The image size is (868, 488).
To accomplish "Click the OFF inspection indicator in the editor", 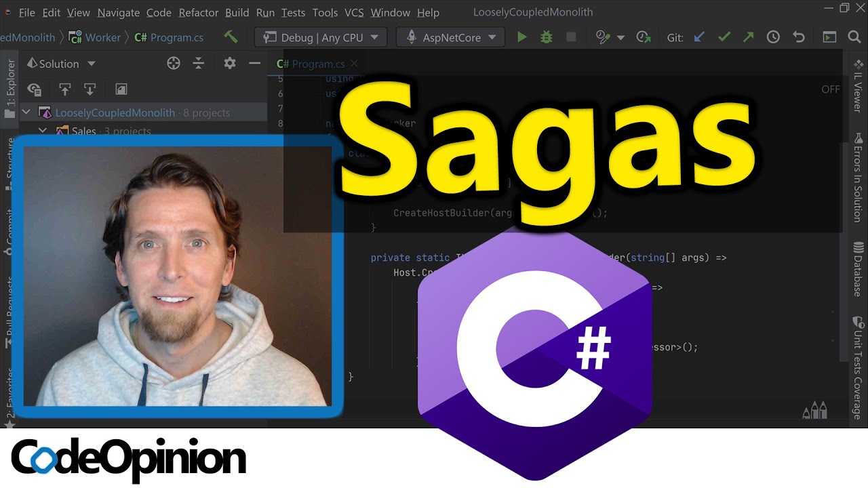I will click(x=831, y=89).
